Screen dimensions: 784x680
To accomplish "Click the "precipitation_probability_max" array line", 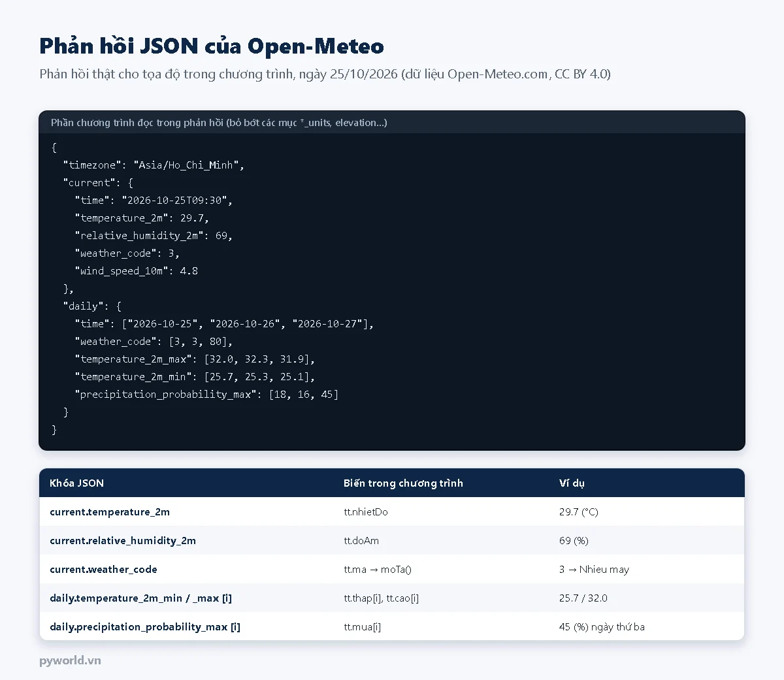I will 206,395.
